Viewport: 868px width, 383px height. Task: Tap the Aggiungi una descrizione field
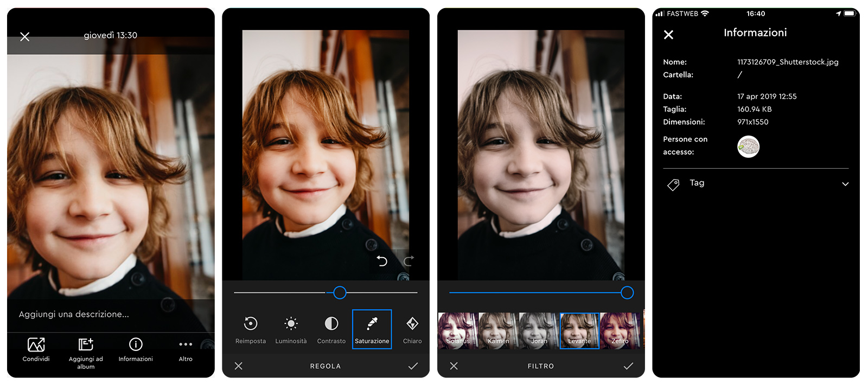point(111,314)
